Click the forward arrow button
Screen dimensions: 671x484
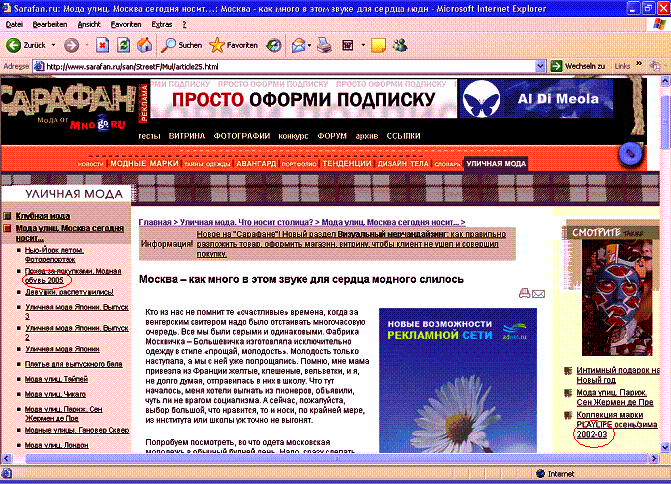71,45
